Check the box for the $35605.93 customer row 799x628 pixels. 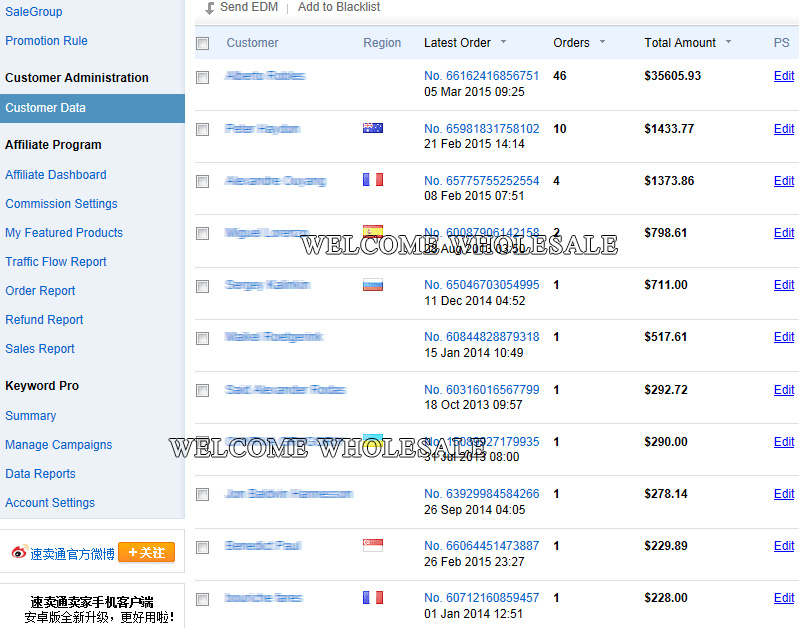click(x=203, y=77)
